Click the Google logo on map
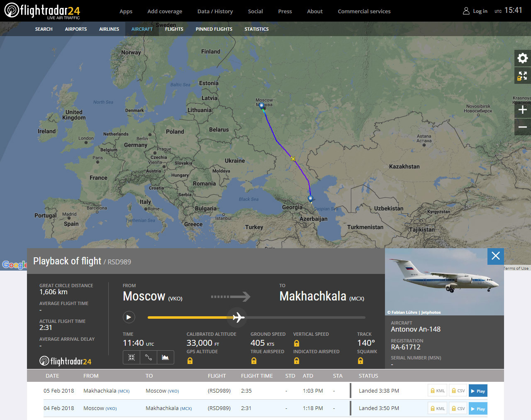 (x=14, y=265)
